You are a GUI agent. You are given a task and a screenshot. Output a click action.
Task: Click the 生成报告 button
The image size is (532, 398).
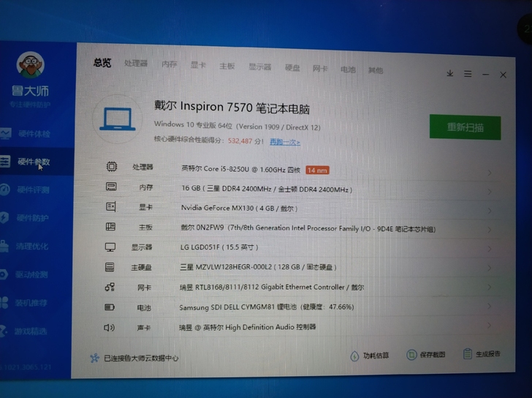click(482, 354)
